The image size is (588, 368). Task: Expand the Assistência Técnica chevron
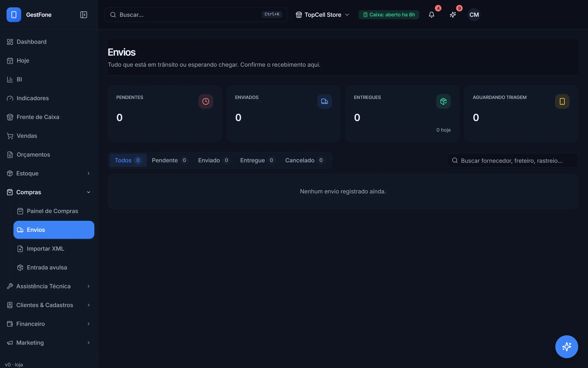[88, 286]
